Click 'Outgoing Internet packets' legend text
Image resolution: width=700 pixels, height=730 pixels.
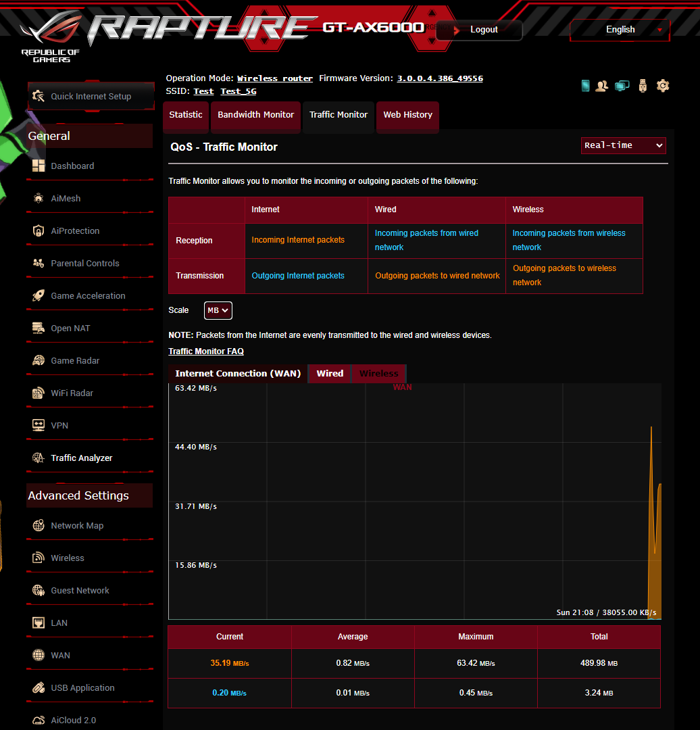pyautogui.click(x=298, y=276)
